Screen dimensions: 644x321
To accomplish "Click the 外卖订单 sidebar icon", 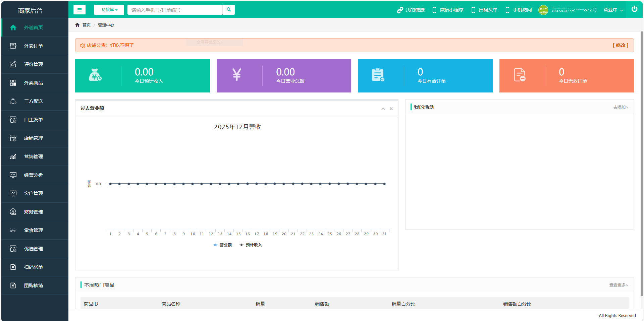I will point(13,46).
